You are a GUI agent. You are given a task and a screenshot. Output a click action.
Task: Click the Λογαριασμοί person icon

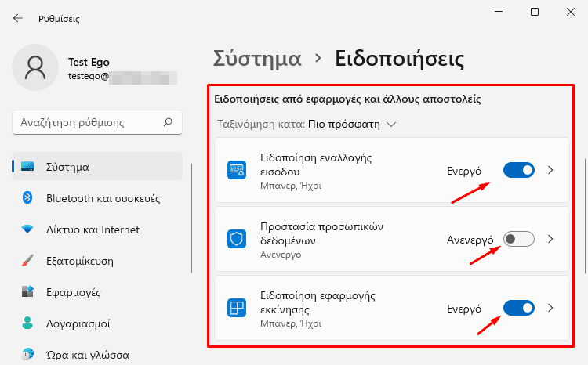point(27,323)
